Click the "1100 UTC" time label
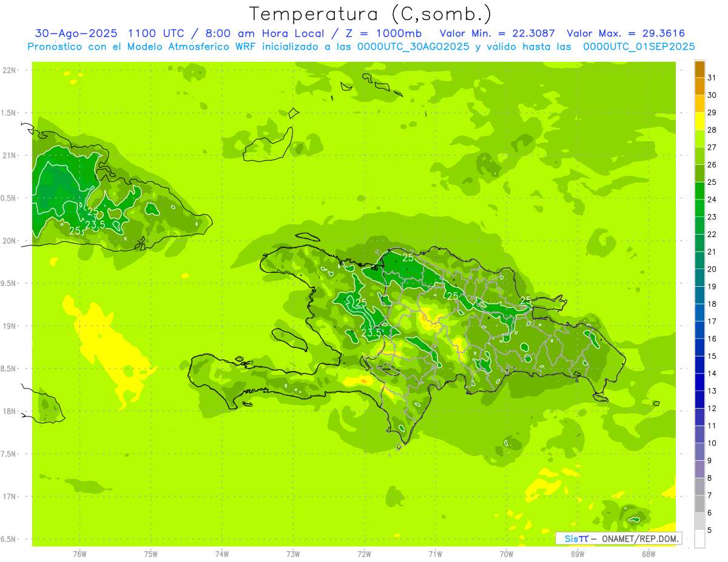This screenshot has width=728, height=562. 157,33
